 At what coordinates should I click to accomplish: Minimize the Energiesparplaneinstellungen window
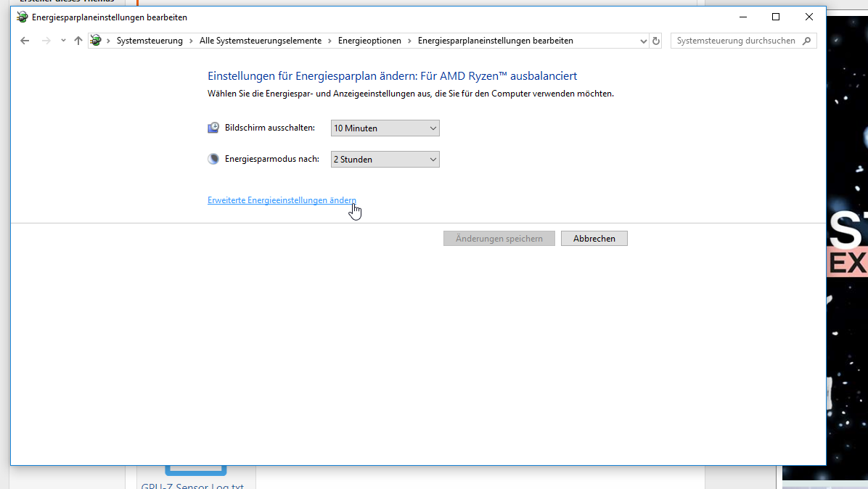pos(743,17)
